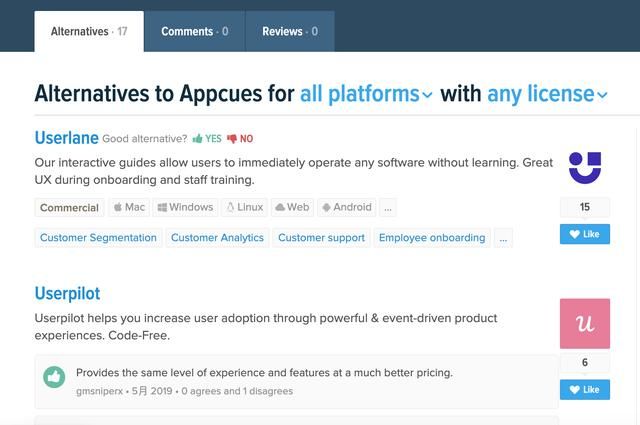The image size is (640, 425).
Task: Vote NO thumbs-down for Userlane
Action: point(240,139)
